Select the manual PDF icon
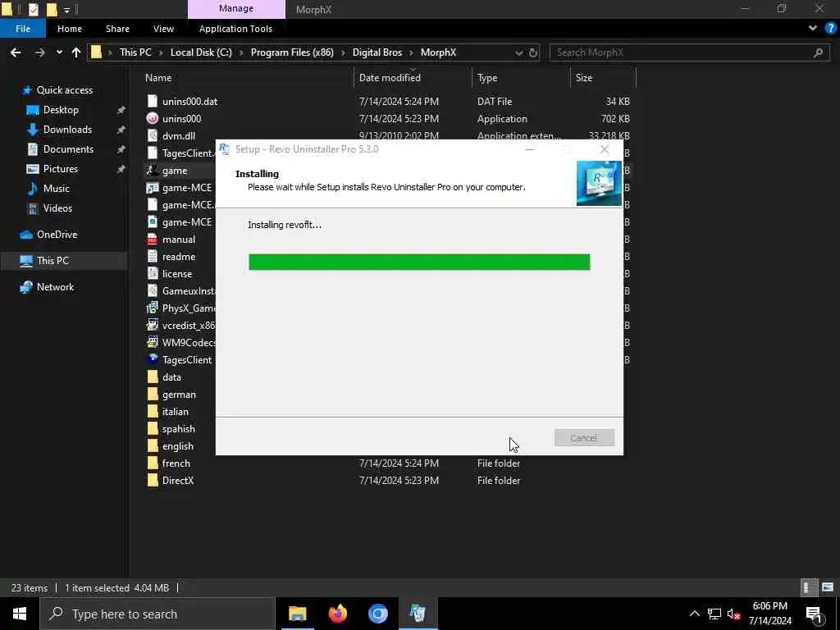Screen dimensions: 840x630 [153, 240]
